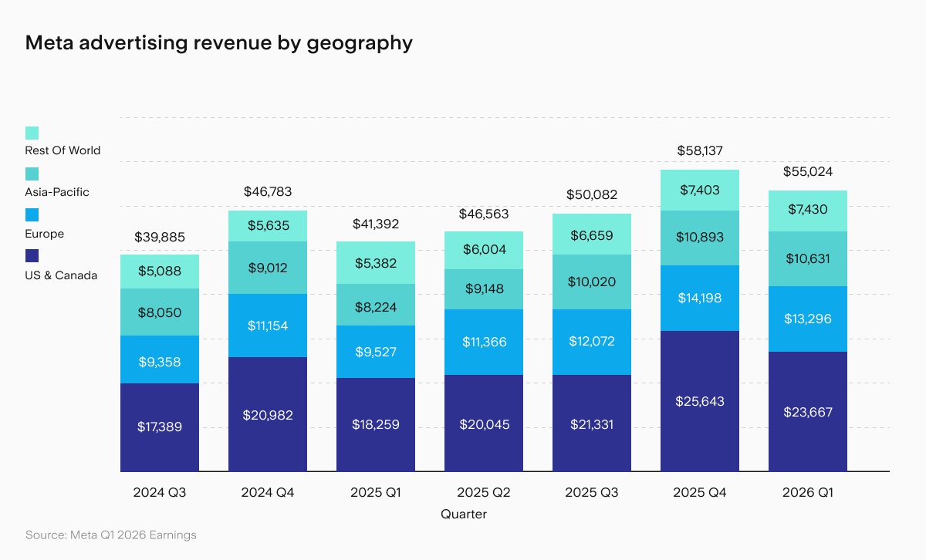This screenshot has height=560, width=926.
Task: Select the $5,088 Rest Of World segment
Action: 160,272
